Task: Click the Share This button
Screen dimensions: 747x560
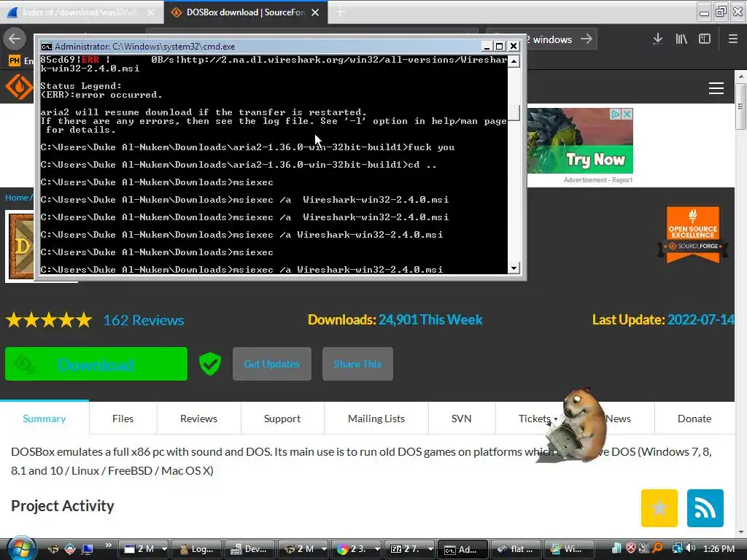Action: 357,364
